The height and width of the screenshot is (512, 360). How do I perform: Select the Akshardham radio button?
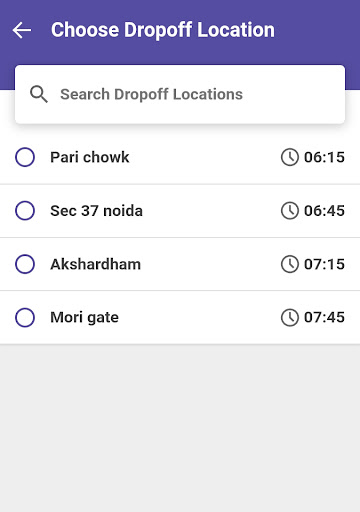pos(25,264)
